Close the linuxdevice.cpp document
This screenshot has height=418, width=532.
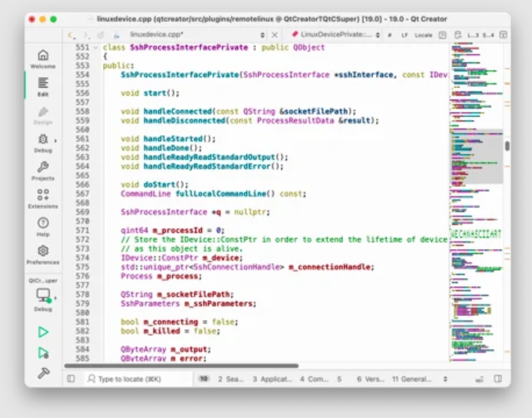[275, 35]
